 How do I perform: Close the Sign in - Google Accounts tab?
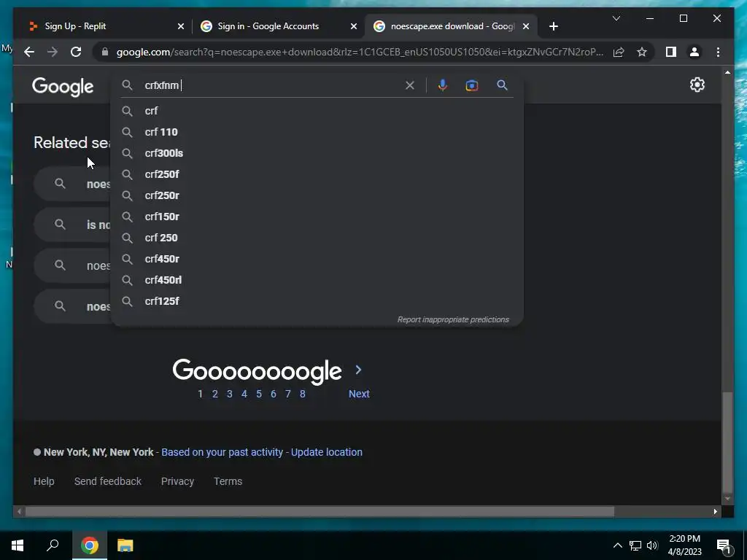(354, 26)
